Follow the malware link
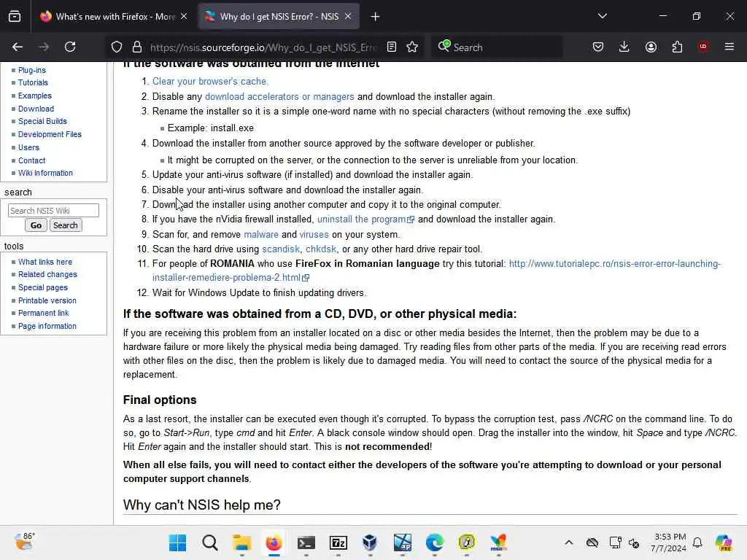Viewport: 747px width, 560px height. (261, 234)
